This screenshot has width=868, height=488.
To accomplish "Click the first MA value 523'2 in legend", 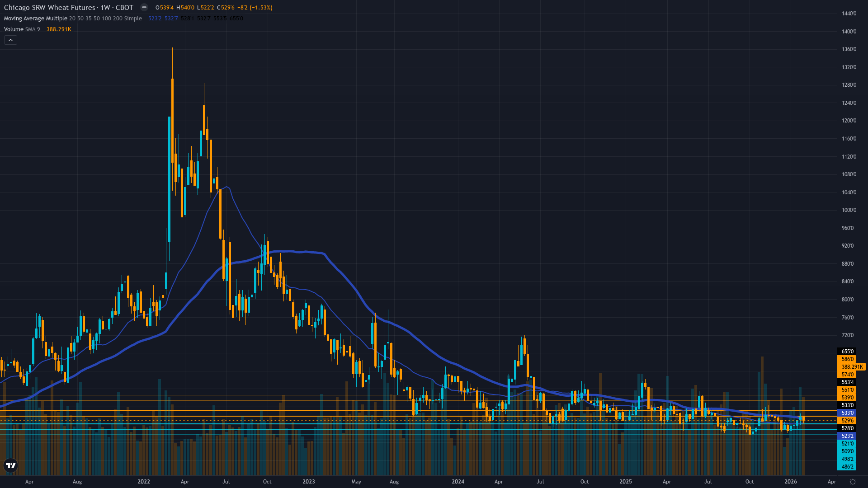I will pos(155,19).
